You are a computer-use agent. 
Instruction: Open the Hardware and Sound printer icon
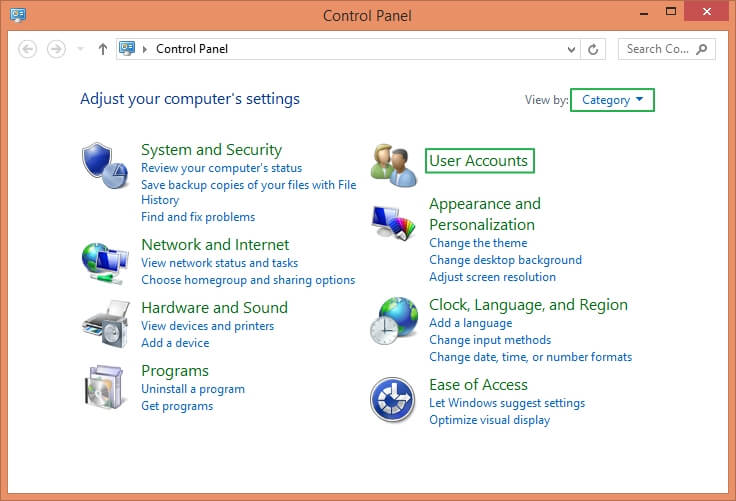pyautogui.click(x=106, y=324)
